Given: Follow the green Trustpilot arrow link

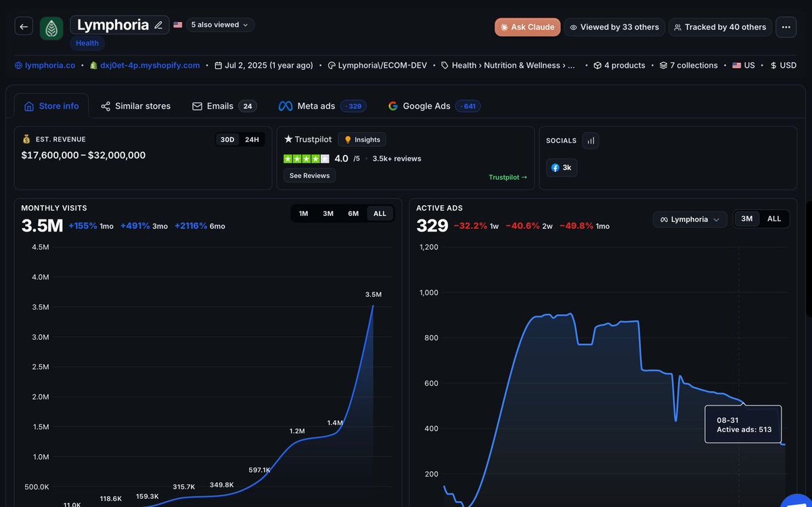Looking at the screenshot, I should [508, 177].
